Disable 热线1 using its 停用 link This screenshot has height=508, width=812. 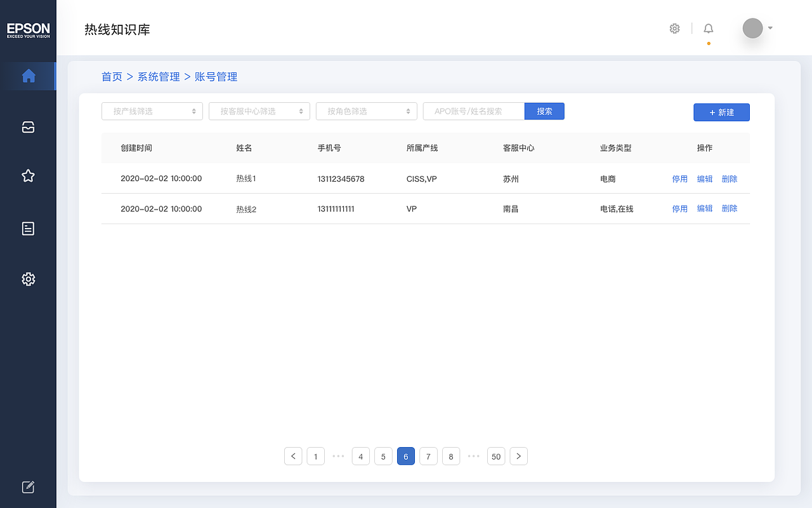[x=679, y=178]
